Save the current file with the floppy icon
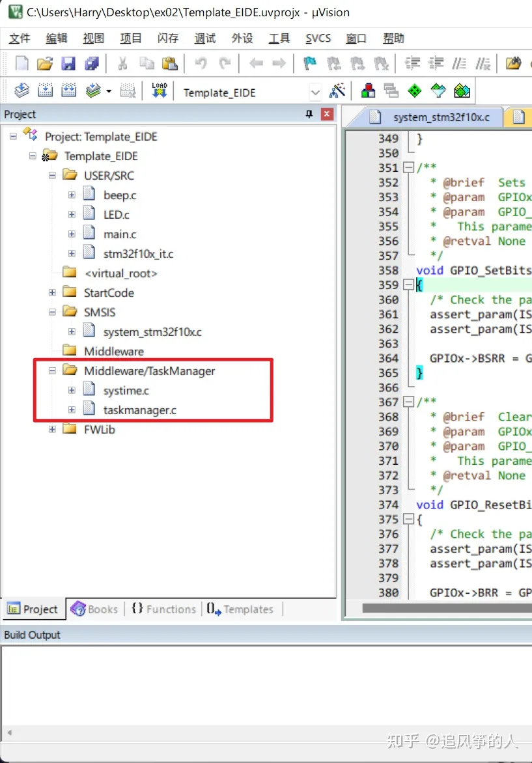Image resolution: width=532 pixels, height=763 pixels. pyautogui.click(x=68, y=63)
